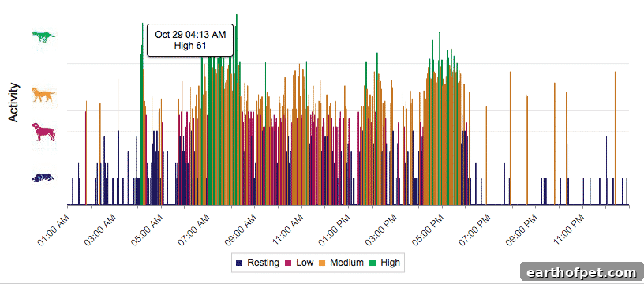Click the Activity axis title
Screen dimensions: 644x284
click(x=14, y=103)
